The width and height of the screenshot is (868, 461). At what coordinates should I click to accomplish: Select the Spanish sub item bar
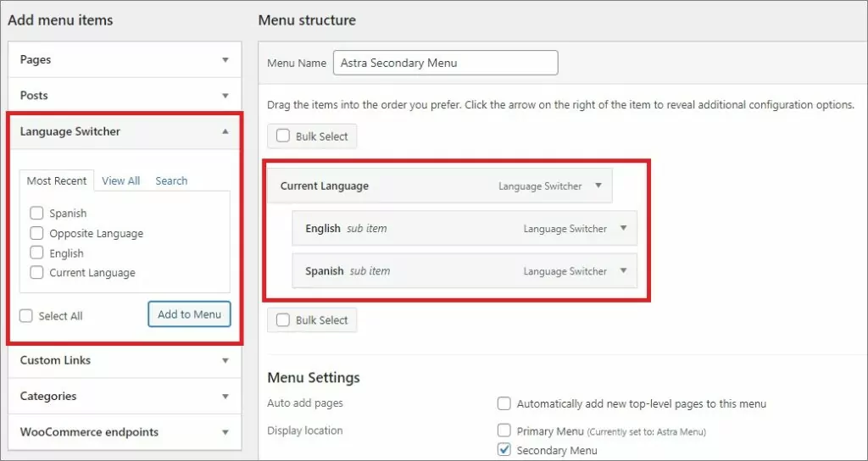coord(465,270)
